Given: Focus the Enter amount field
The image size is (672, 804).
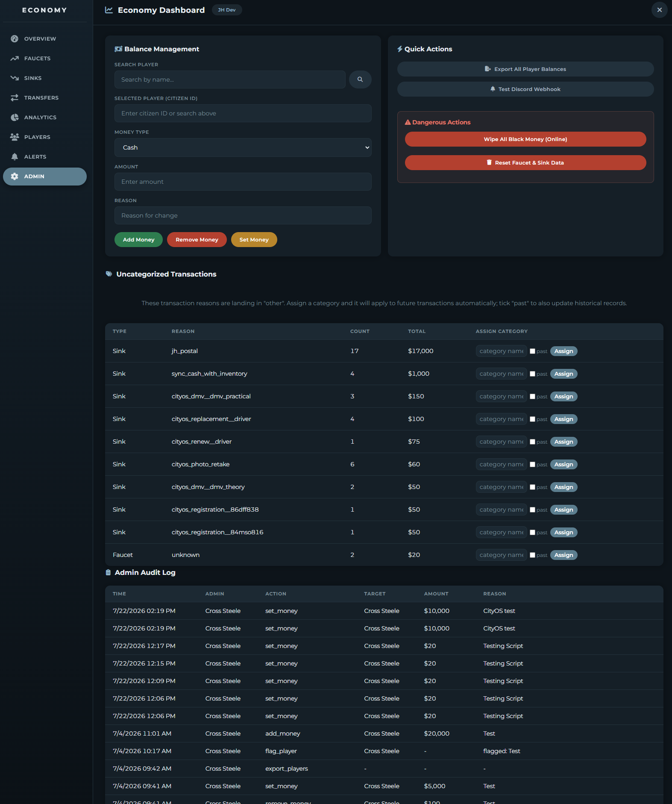Looking at the screenshot, I should pyautogui.click(x=243, y=182).
